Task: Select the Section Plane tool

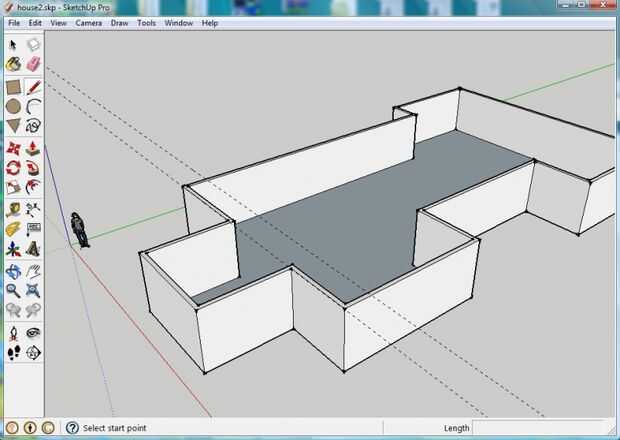Action: 33,352
